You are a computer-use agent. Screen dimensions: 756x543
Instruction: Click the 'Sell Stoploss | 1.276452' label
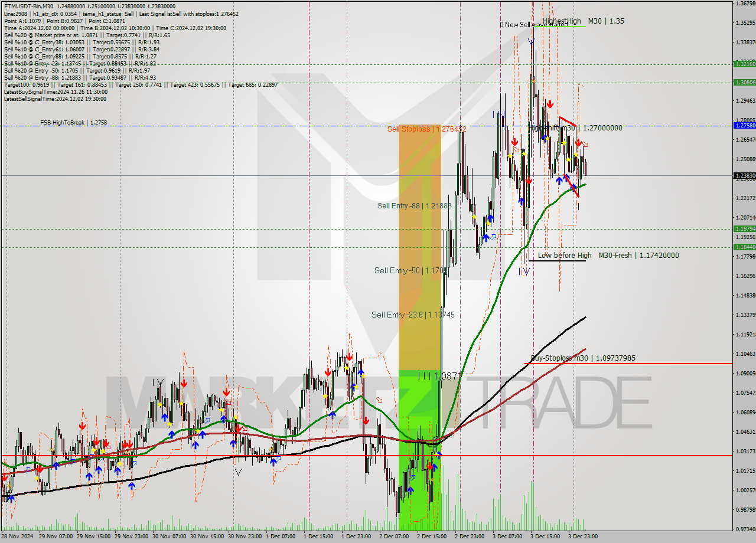[x=426, y=129]
